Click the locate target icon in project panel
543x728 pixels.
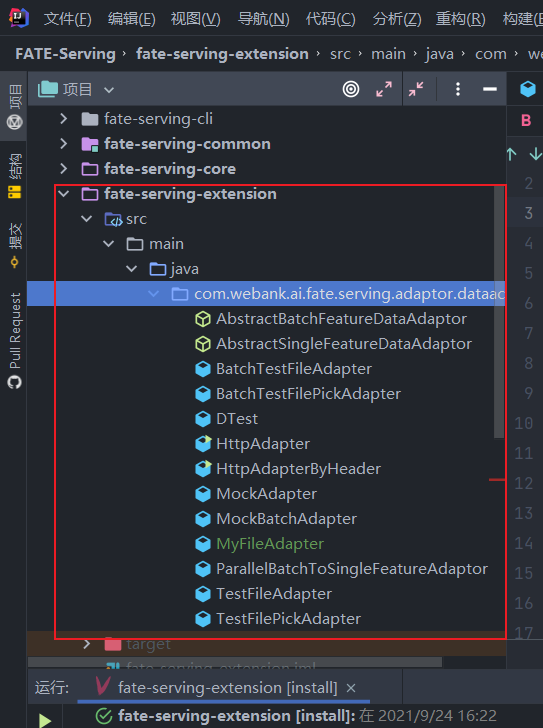pos(351,89)
